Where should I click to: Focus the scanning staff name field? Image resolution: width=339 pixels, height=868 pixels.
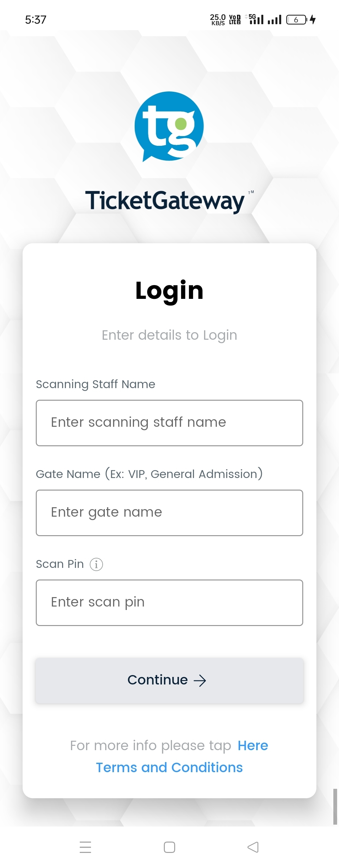click(x=169, y=423)
